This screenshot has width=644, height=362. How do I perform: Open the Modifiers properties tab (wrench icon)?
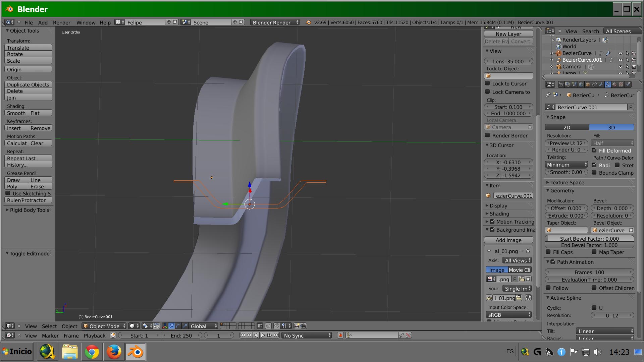601,84
